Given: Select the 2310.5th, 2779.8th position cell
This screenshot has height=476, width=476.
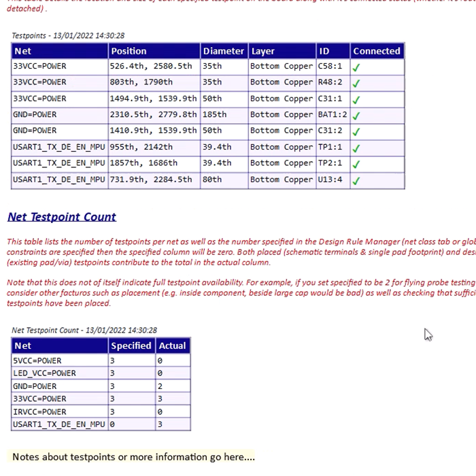Looking at the screenshot, I should [153, 115].
